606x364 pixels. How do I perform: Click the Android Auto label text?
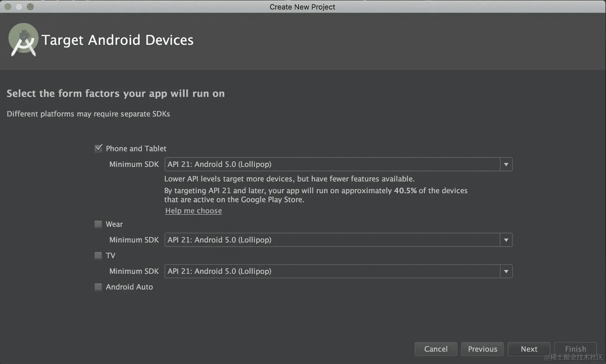coord(129,287)
